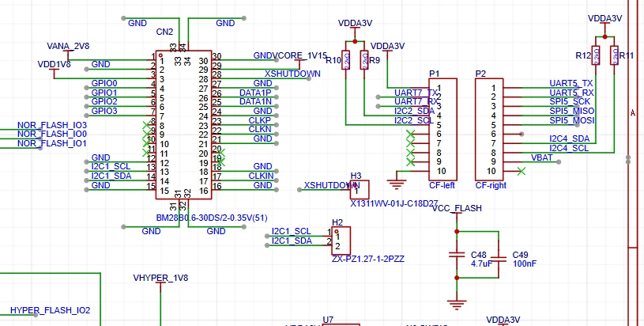The image size is (644, 326).
Task: Click the ZX-PZ1.27-1-2PZZ part name
Action: [368, 259]
